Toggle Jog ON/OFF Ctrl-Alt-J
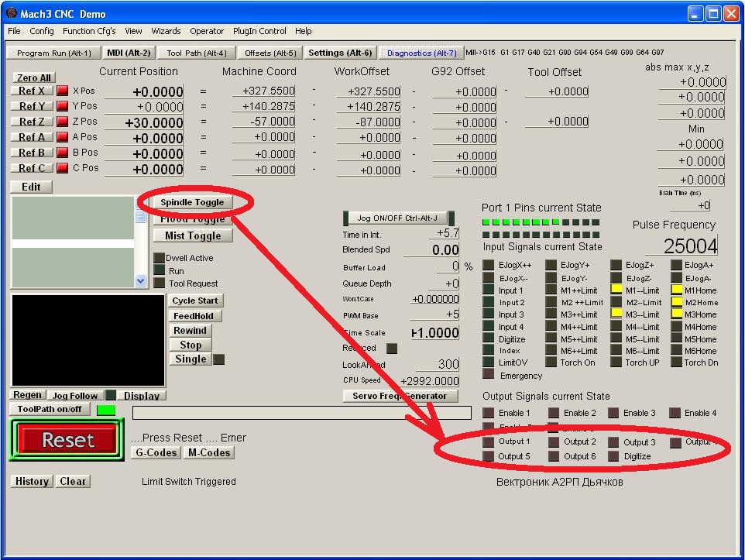 click(x=398, y=218)
